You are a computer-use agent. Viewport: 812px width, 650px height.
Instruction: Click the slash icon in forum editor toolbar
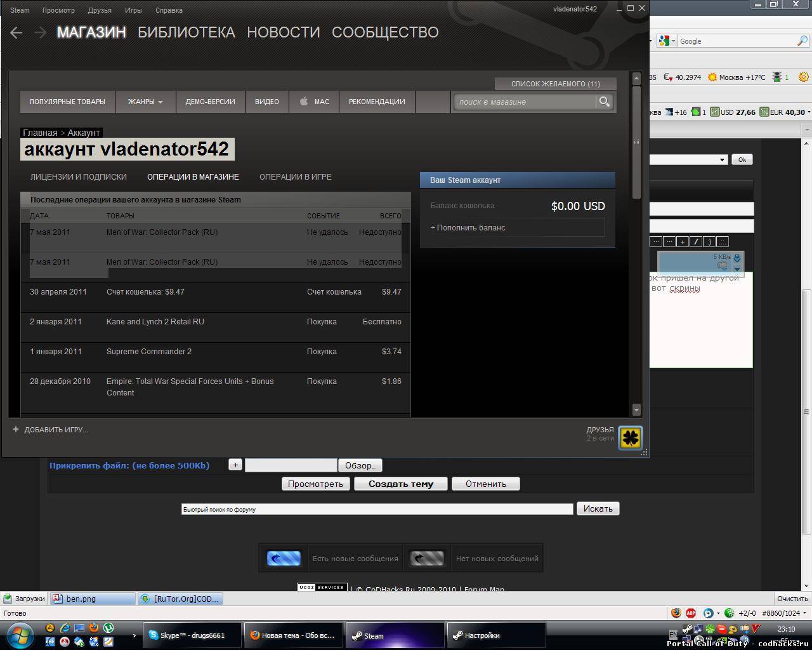[x=696, y=241]
